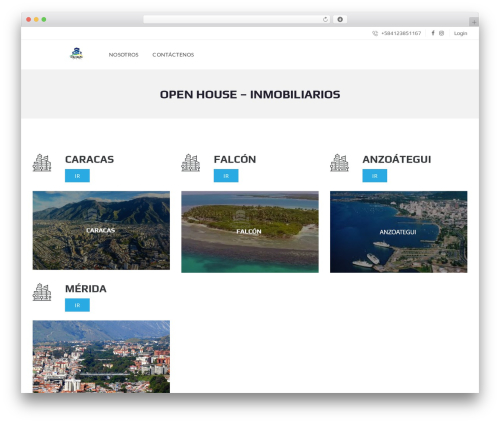
Task: Click the IR button under Anzoátegui
Action: coord(375,176)
